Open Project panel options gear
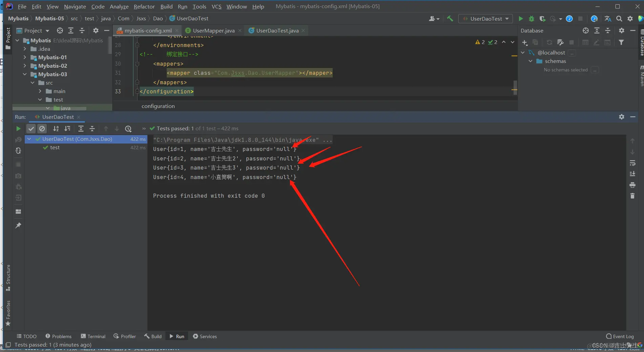 pyautogui.click(x=96, y=30)
